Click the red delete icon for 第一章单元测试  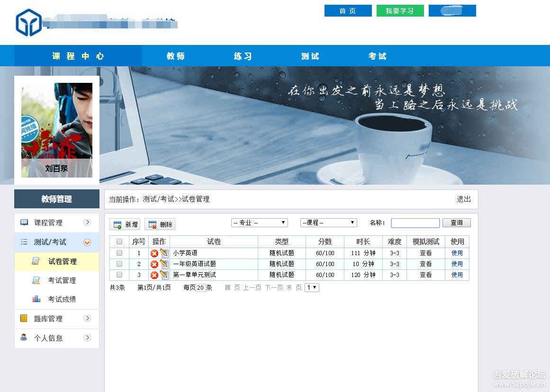point(154,275)
